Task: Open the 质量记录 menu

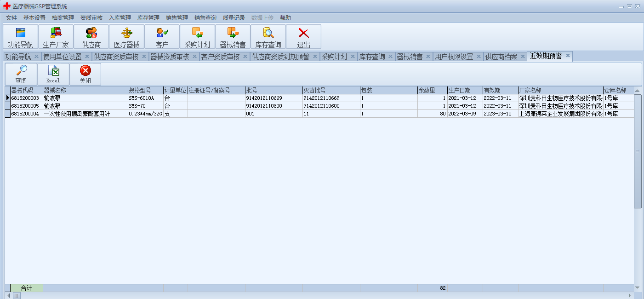Action: [x=234, y=18]
